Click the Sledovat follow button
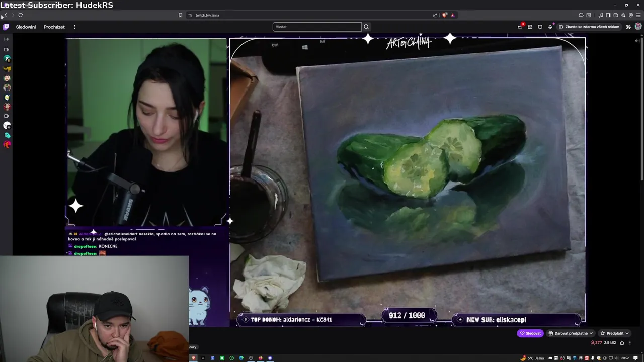The image size is (644, 362). (x=530, y=333)
